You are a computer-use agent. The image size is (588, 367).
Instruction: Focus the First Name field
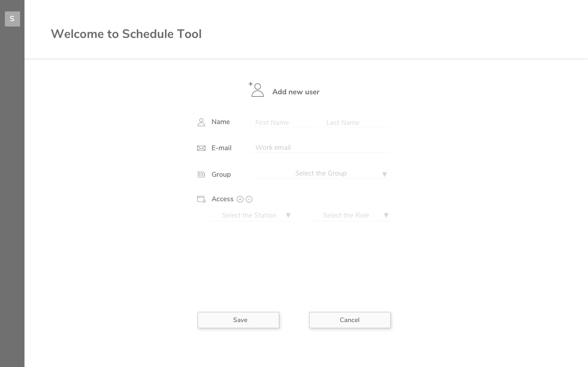284,122
